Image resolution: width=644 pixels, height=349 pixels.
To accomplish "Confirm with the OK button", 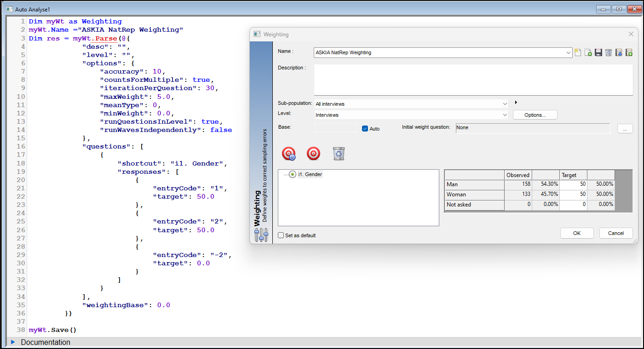I will click(x=577, y=233).
